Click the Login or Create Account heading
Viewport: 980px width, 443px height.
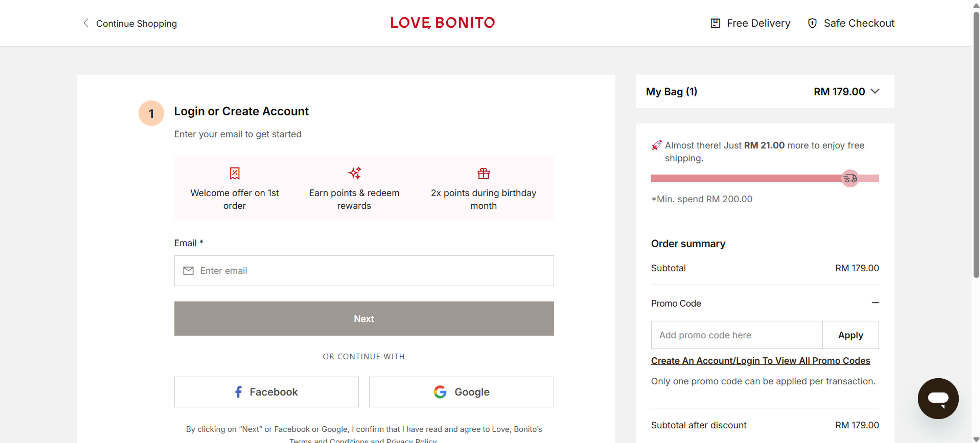(241, 111)
